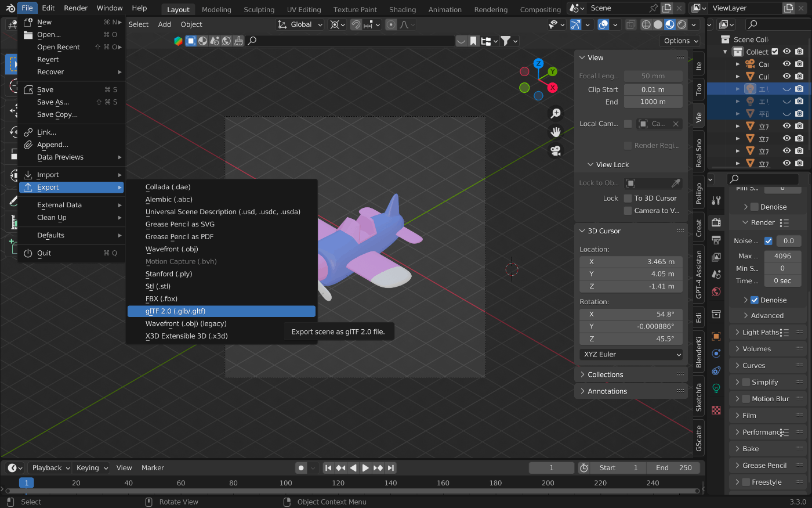The height and width of the screenshot is (508, 812).
Task: Click the Render presets list icon
Action: pyautogui.click(x=784, y=223)
